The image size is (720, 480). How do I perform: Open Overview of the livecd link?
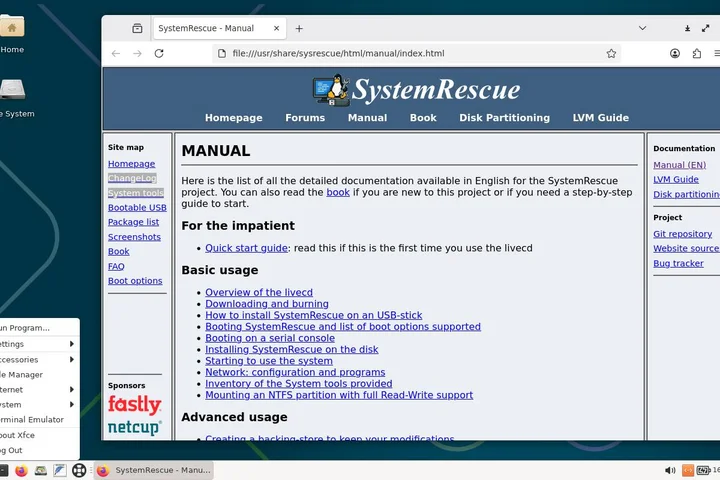coord(259,293)
